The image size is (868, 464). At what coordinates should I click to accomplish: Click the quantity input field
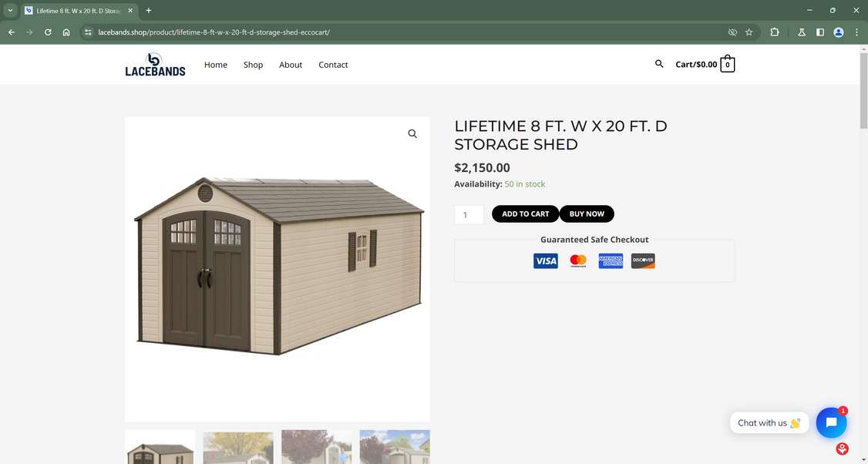469,214
